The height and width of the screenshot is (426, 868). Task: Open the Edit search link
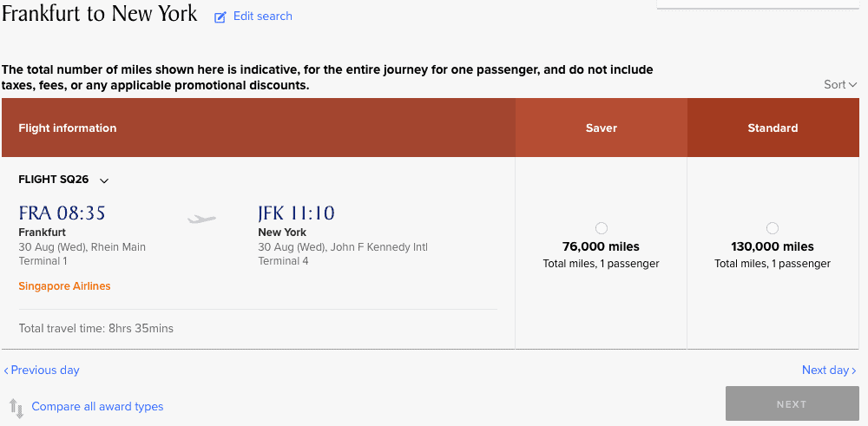click(x=262, y=16)
